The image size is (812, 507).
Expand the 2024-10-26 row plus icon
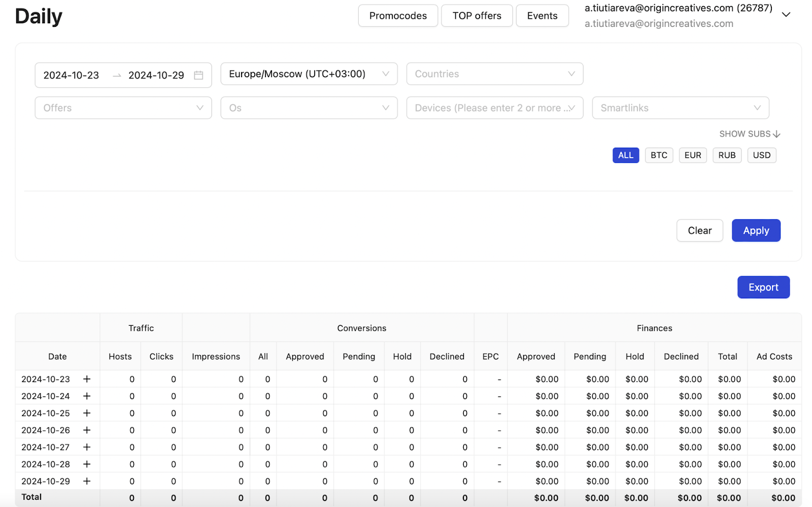click(87, 430)
